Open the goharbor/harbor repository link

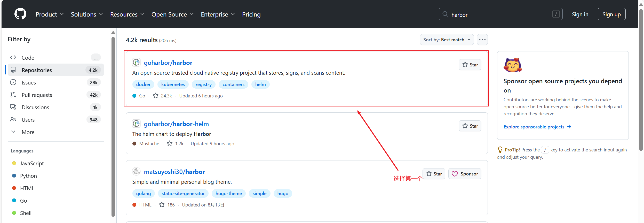(168, 63)
